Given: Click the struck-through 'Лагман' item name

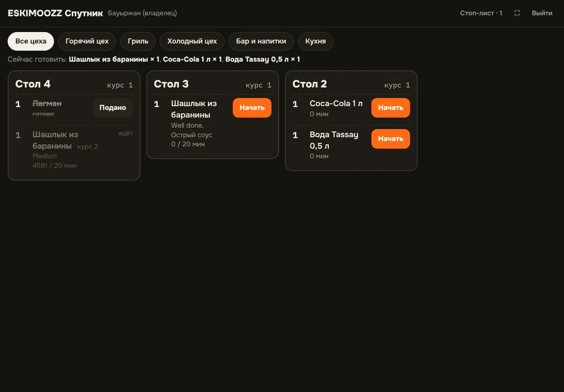Looking at the screenshot, I should (47, 104).
